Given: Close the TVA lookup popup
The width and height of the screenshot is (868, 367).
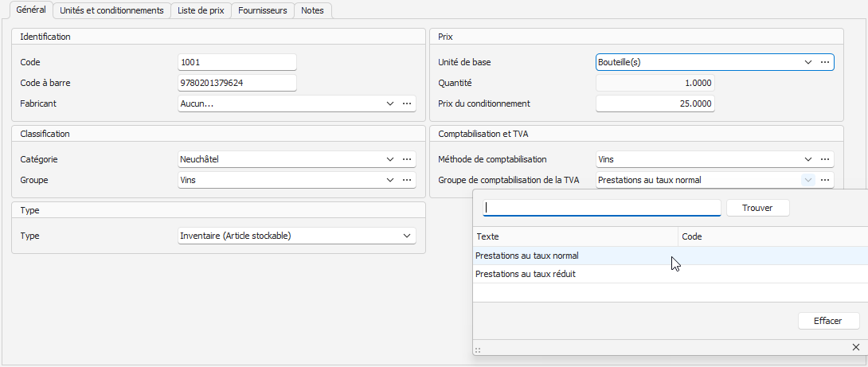Looking at the screenshot, I should coord(856,347).
